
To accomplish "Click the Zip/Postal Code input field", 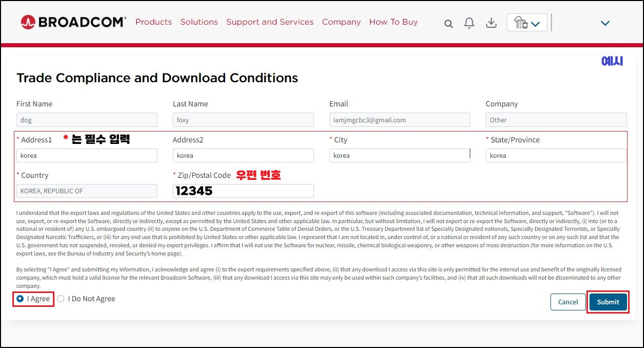I will coord(243,191).
